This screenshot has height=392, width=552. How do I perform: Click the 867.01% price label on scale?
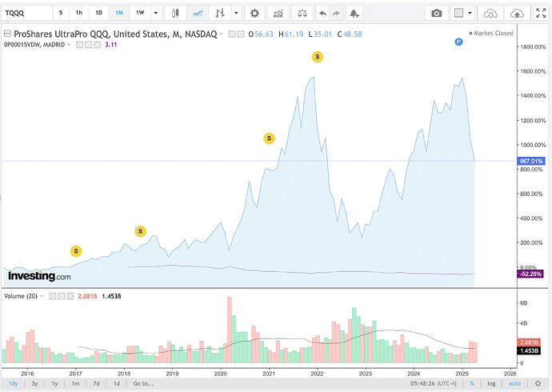531,161
